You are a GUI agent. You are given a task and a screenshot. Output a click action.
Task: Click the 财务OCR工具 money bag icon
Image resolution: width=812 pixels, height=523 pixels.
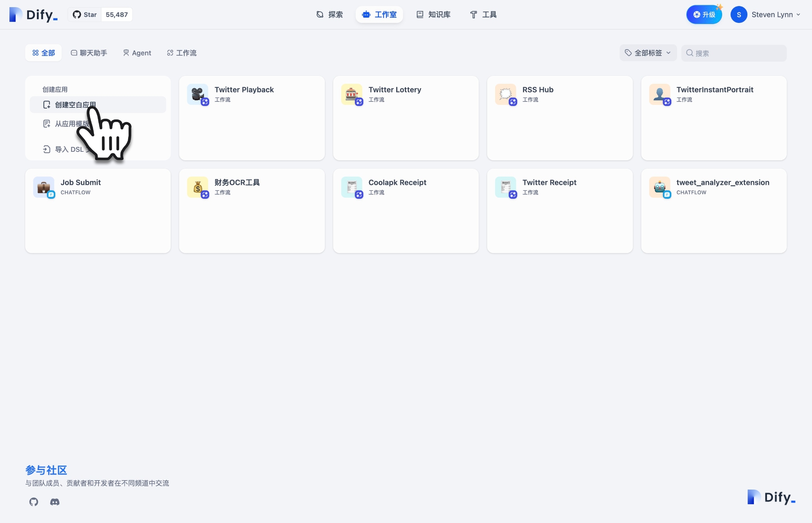point(198,187)
